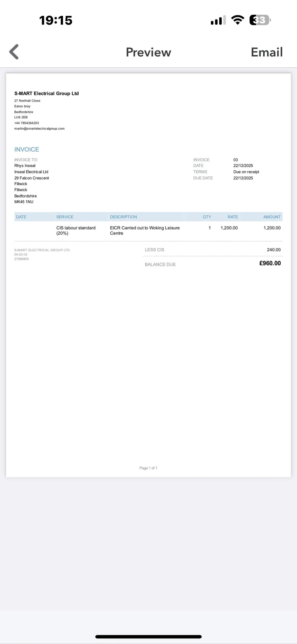Tap the Wi-Fi status icon
Viewport: 297px width, 644px height.
point(238,20)
